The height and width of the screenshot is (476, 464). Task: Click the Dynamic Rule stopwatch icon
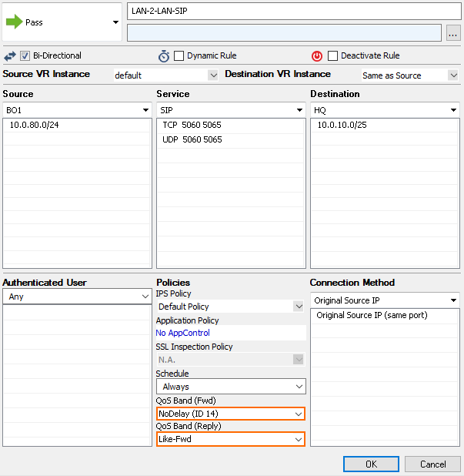tap(164, 56)
